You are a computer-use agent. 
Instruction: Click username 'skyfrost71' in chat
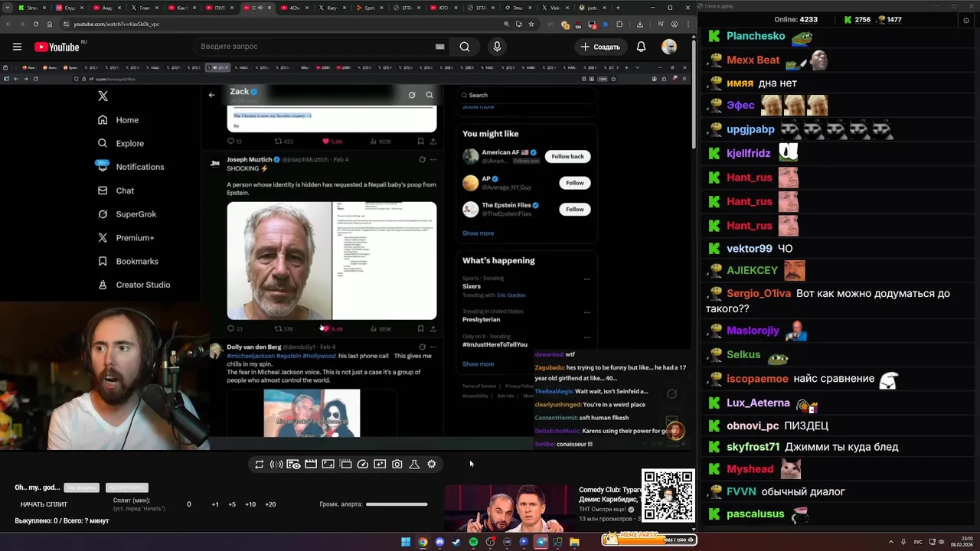(753, 447)
